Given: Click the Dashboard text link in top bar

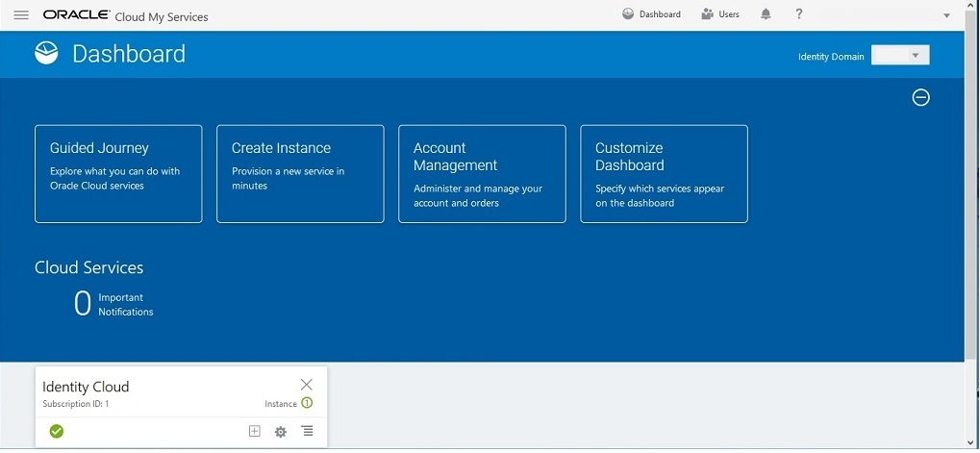Looking at the screenshot, I should (660, 13).
